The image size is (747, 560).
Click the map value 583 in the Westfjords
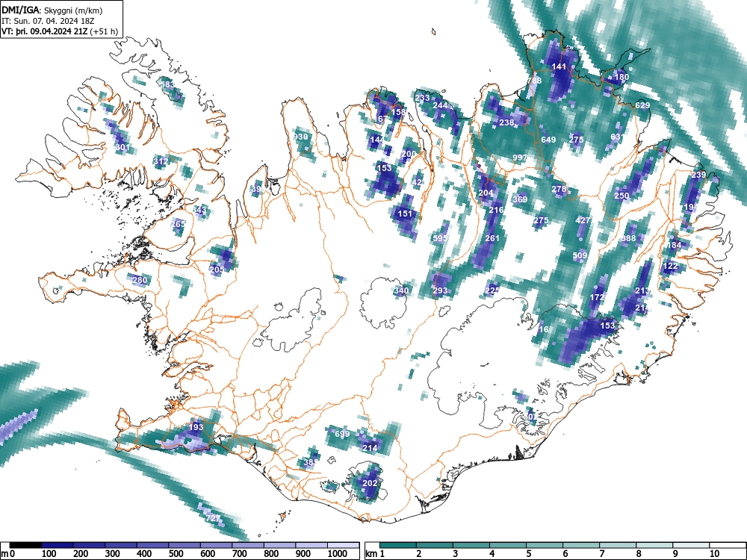click(x=167, y=85)
